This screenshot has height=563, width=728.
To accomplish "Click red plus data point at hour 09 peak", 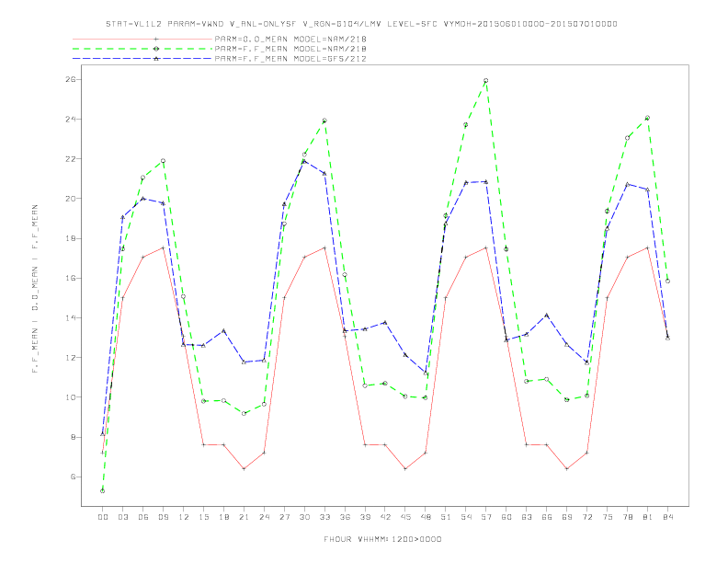I will 163,247.
